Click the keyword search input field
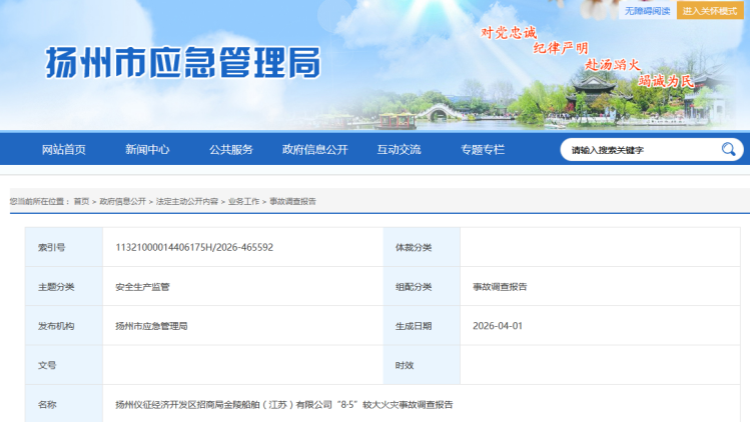This screenshot has height=422, width=750. click(640, 150)
